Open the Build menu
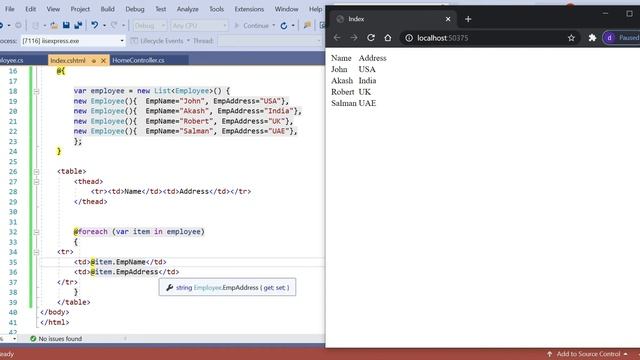This screenshot has height=360, width=640. (107, 9)
